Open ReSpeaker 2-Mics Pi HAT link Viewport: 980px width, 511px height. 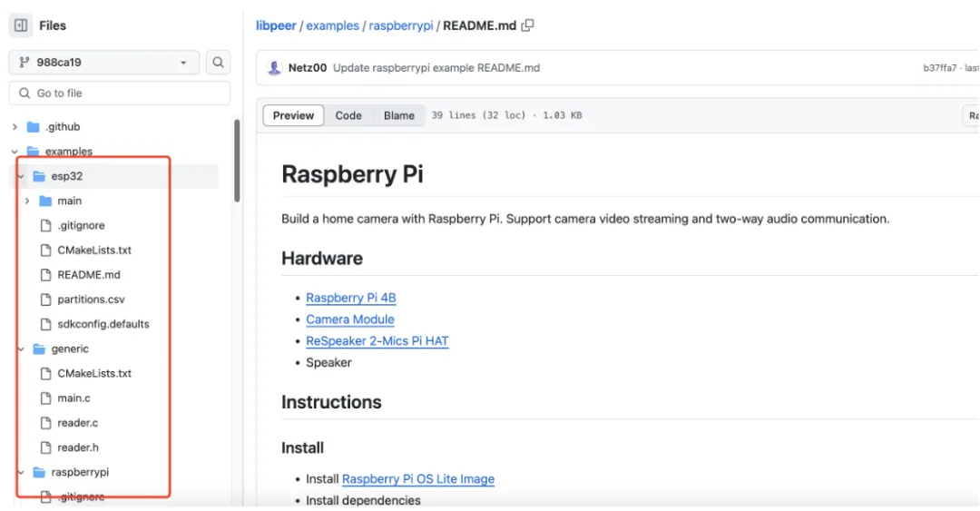pos(377,341)
